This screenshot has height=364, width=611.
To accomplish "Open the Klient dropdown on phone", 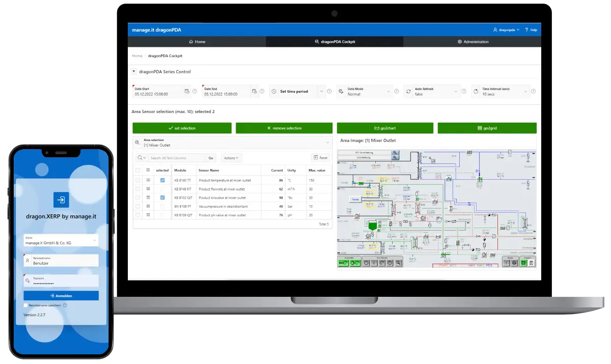I will click(61, 240).
